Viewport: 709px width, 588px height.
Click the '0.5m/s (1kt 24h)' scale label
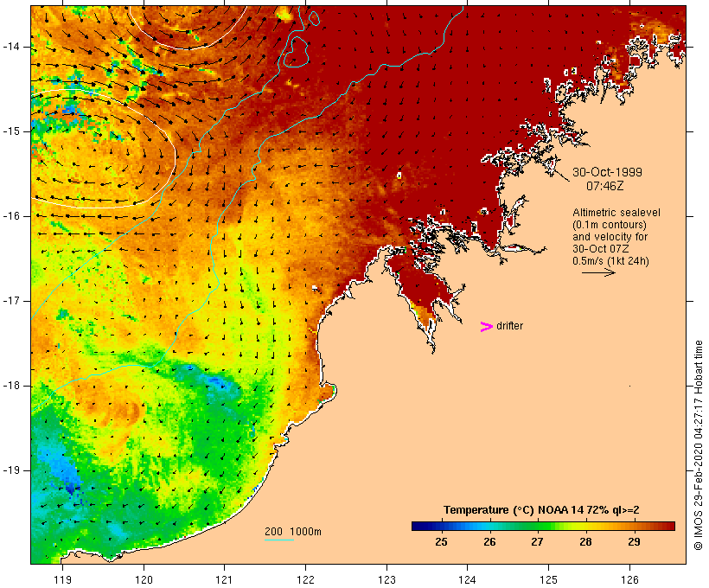point(610,261)
